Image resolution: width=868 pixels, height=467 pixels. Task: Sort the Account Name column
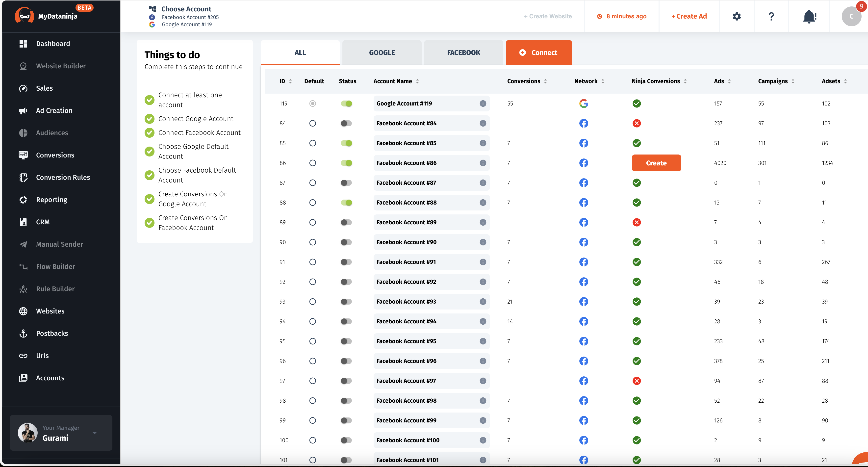click(x=417, y=81)
